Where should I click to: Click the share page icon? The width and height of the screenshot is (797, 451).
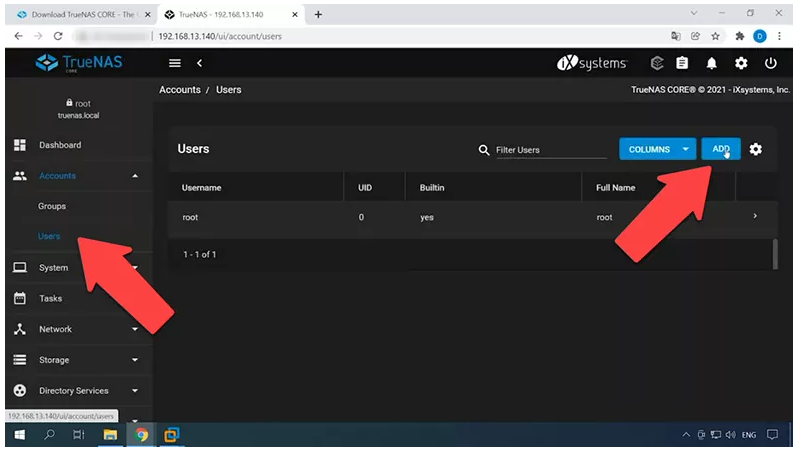pos(695,36)
